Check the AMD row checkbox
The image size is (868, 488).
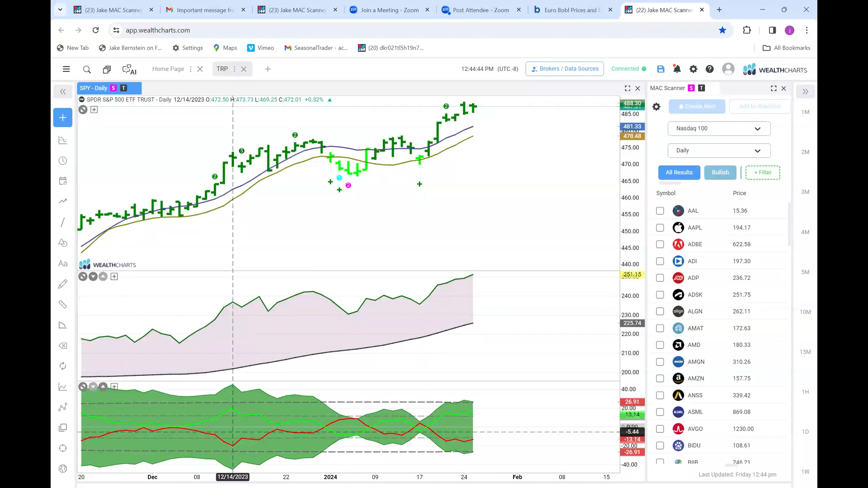tap(660, 345)
